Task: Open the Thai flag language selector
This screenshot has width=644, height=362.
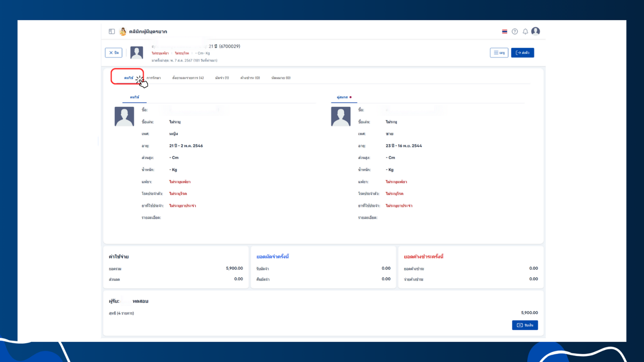Action: pyautogui.click(x=505, y=32)
